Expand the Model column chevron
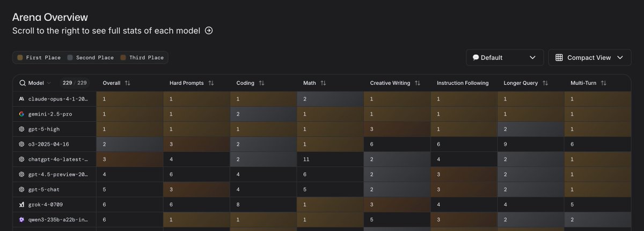 (x=49, y=83)
